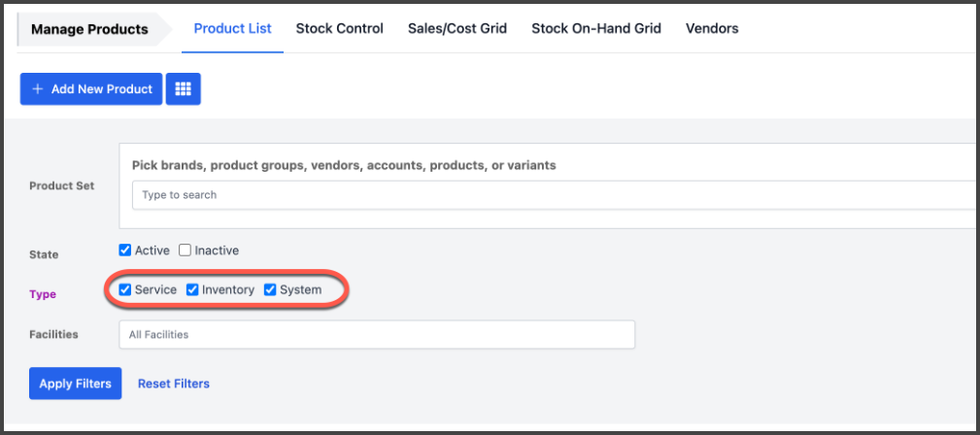The image size is (980, 435).
Task: Focus the Type to search field
Action: (555, 195)
